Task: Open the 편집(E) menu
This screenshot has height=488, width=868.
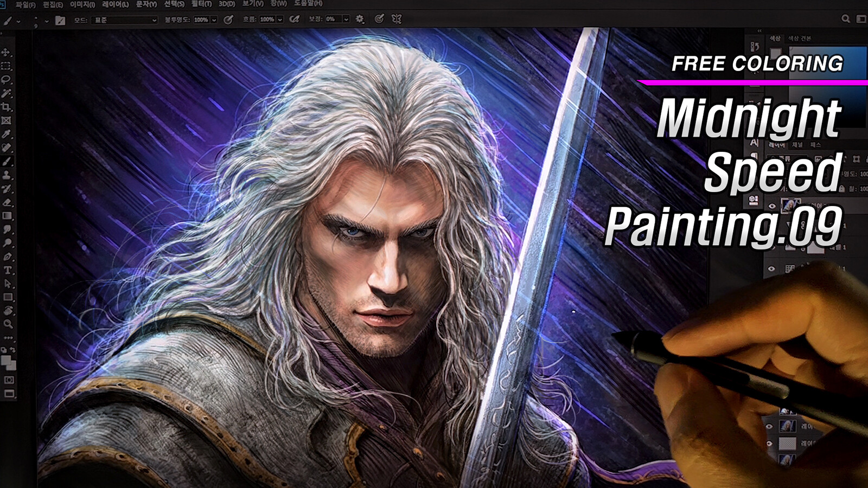Action: pos(53,4)
